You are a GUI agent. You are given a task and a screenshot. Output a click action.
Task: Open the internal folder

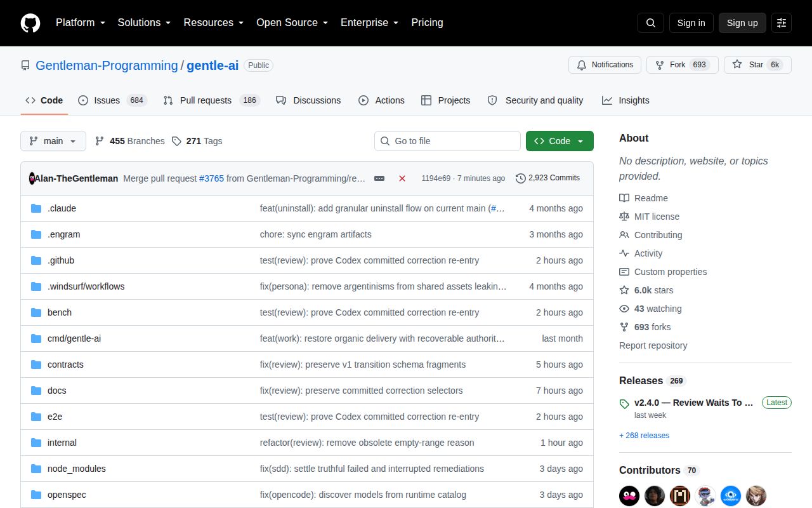point(62,443)
